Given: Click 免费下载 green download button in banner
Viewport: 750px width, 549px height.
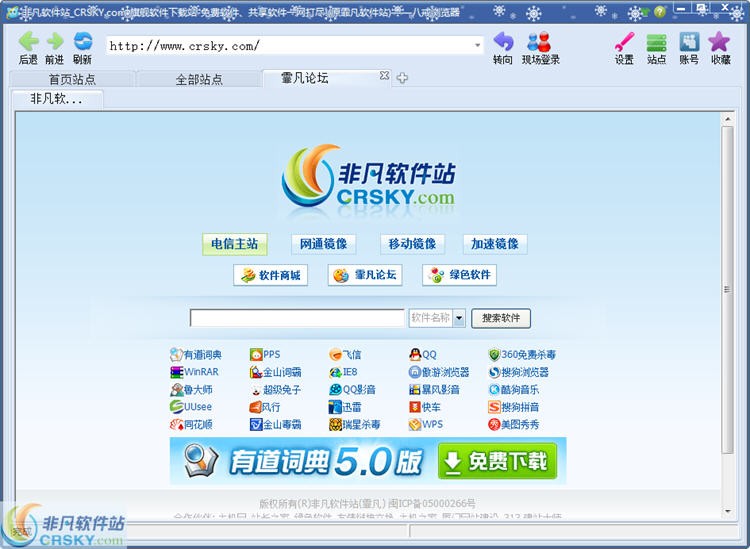Looking at the screenshot, I should point(497,461).
